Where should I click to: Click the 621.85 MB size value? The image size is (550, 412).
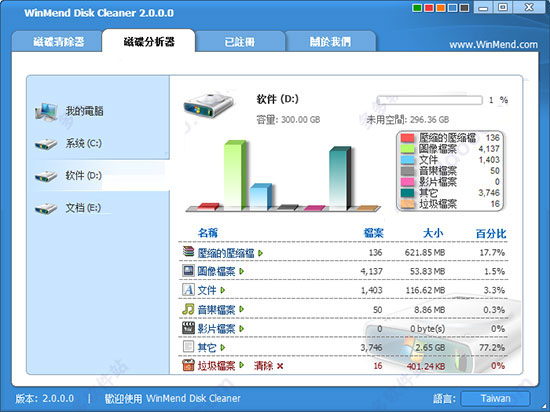pos(425,252)
